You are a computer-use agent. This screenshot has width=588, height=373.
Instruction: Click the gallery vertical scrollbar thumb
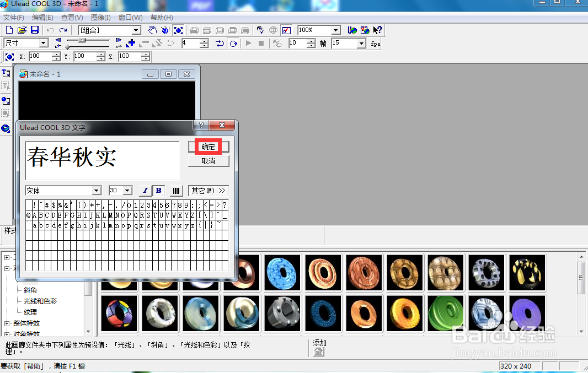click(581, 278)
